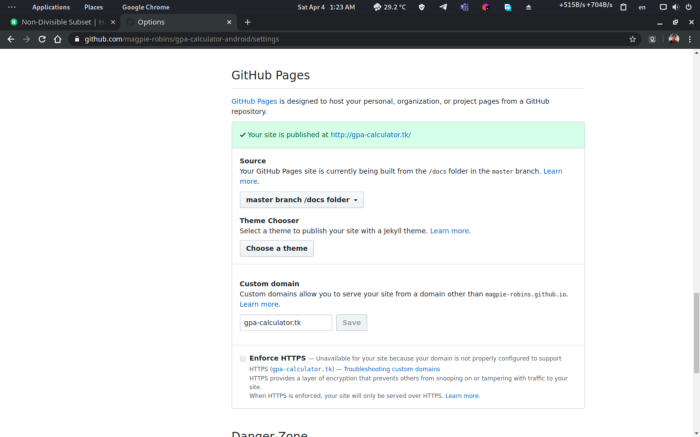This screenshot has height=437, width=700.
Task: Toggle the Enforce HTTPS checkbox
Action: pos(242,358)
